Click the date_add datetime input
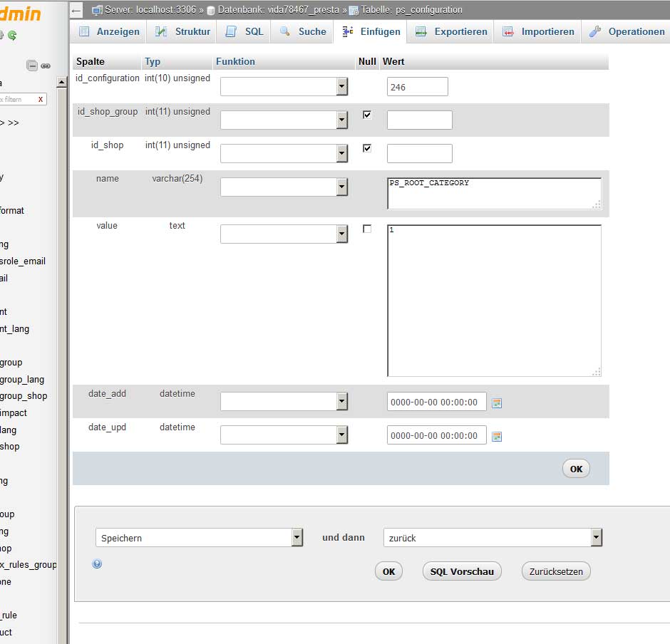This screenshot has width=670, height=644. (x=437, y=402)
